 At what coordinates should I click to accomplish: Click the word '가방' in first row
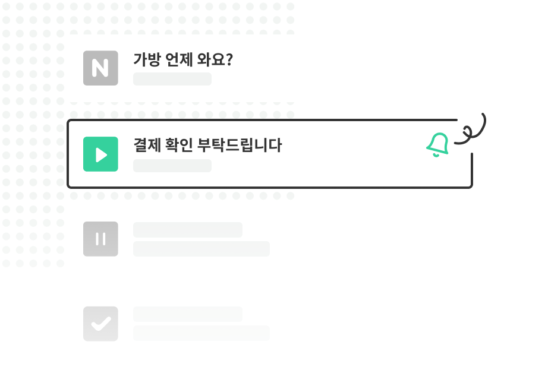(x=147, y=59)
